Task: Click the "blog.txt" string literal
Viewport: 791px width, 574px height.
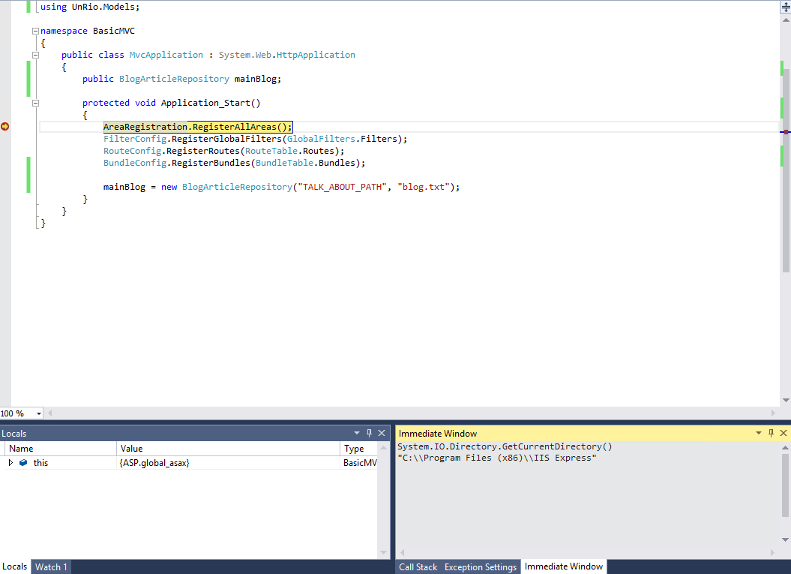Action: click(424, 187)
